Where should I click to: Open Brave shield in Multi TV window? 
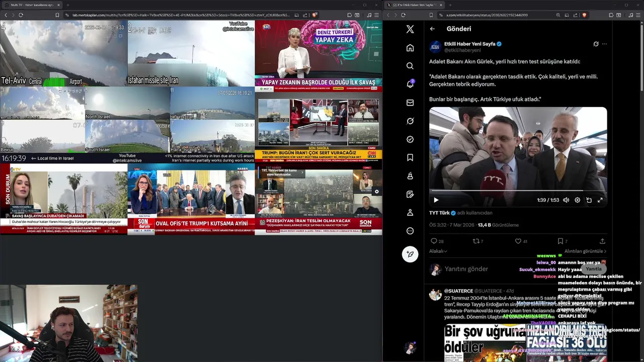314,15
